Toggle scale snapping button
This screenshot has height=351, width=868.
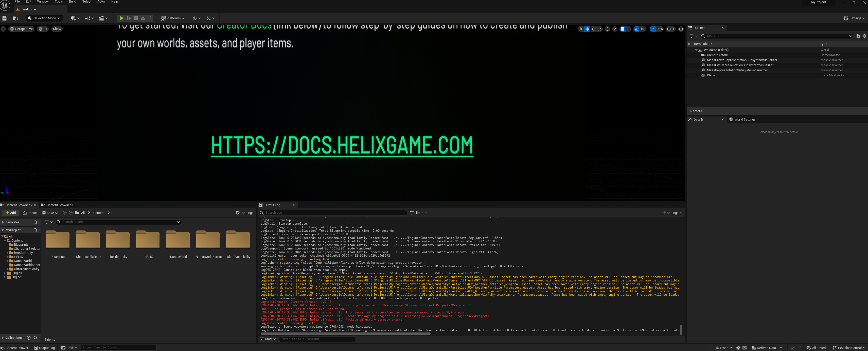click(x=653, y=29)
